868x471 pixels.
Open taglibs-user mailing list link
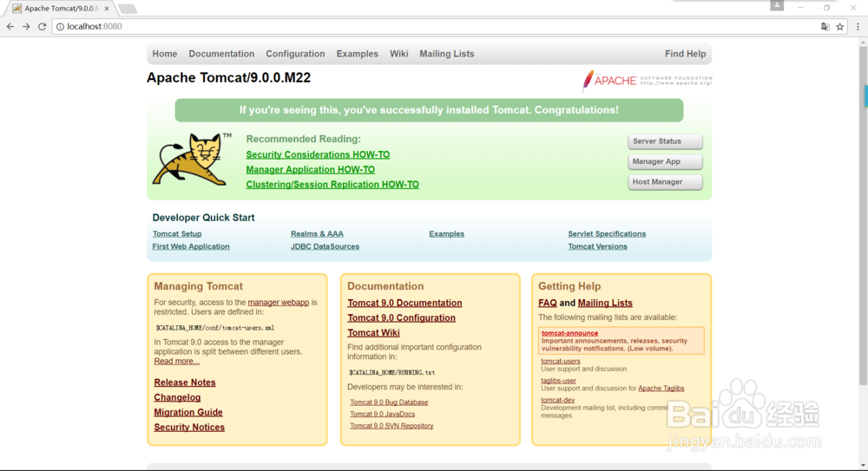coord(558,380)
